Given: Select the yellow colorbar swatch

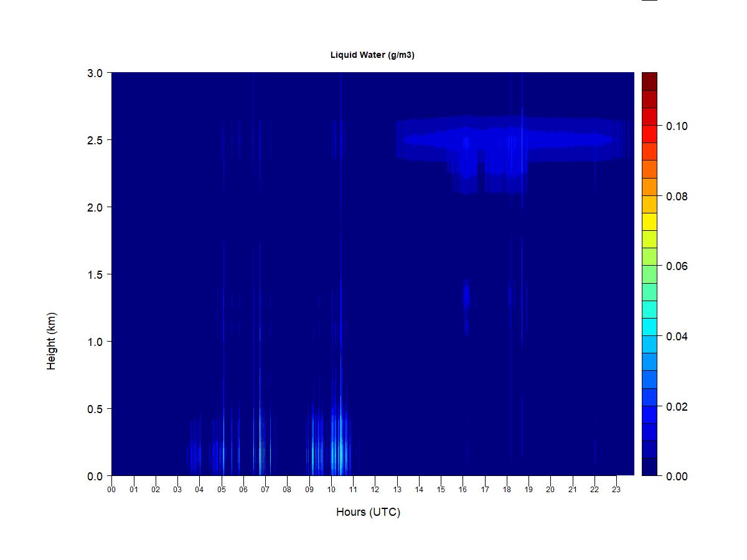Looking at the screenshot, I should [649, 222].
